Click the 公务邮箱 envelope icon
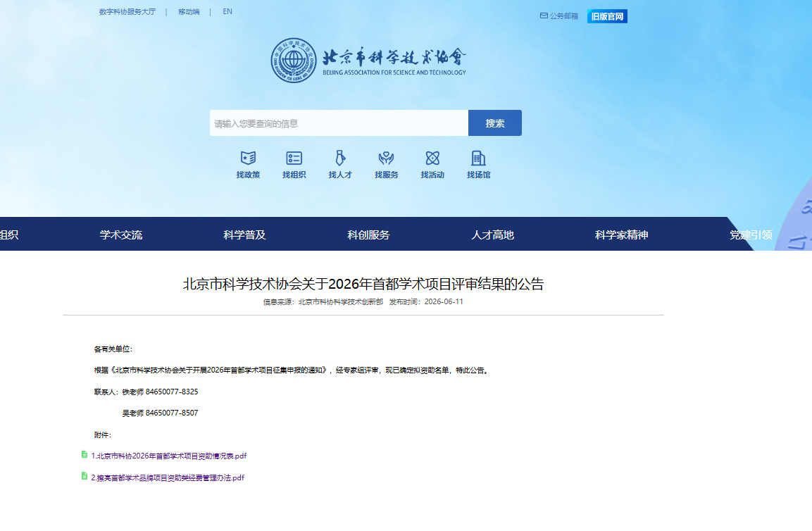The width and height of the screenshot is (812, 531). [544, 15]
